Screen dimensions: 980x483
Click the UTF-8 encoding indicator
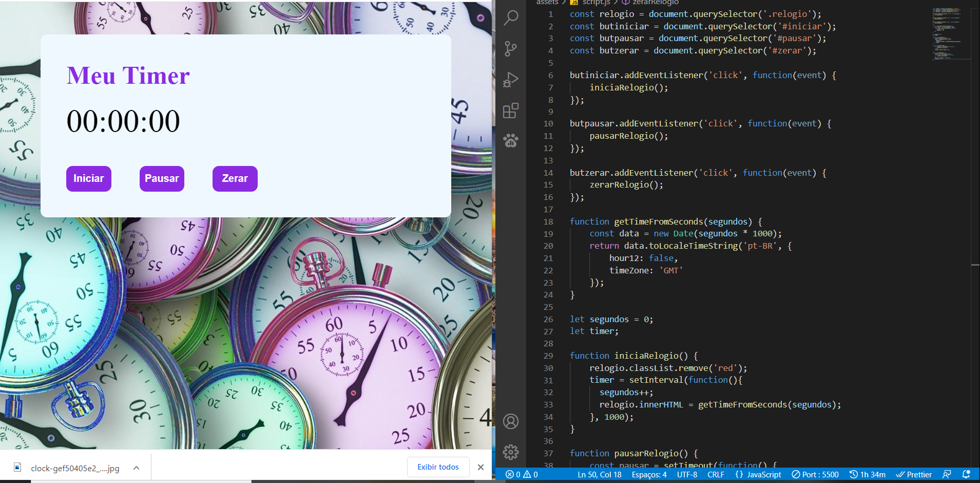(x=687, y=475)
